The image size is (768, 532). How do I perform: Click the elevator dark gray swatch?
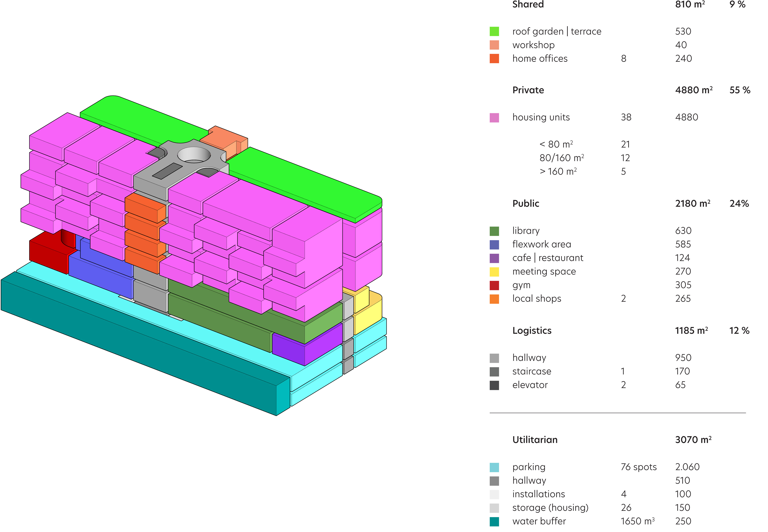pyautogui.click(x=494, y=385)
